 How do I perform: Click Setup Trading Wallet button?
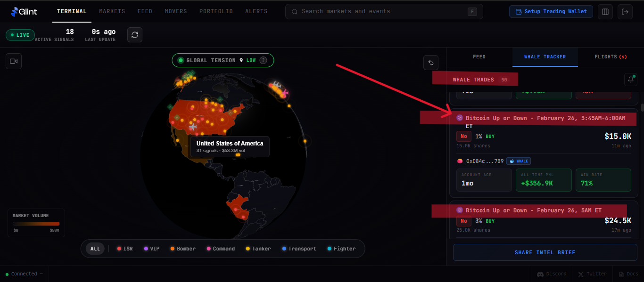pyautogui.click(x=551, y=12)
